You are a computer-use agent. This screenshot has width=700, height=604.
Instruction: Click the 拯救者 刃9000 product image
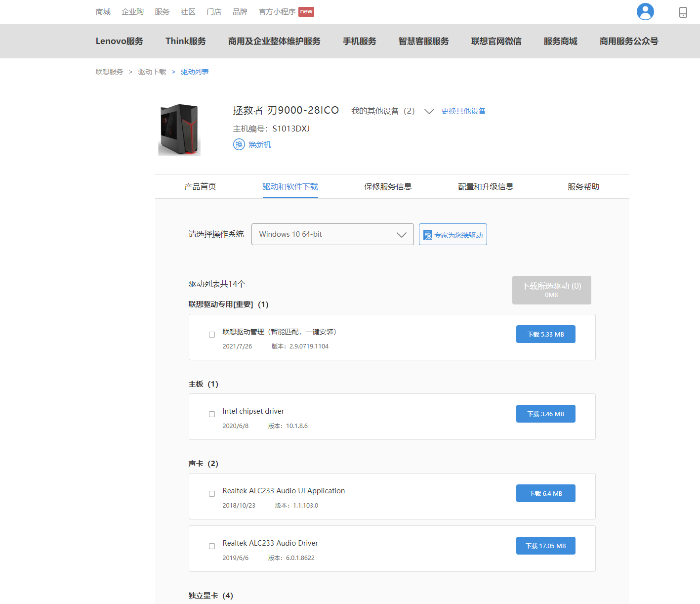179,129
